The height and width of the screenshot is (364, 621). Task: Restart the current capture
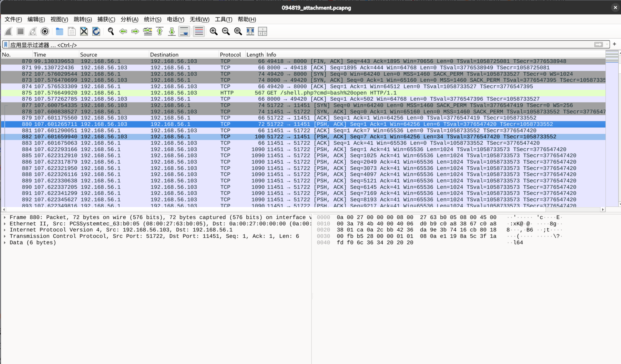[x=32, y=31]
